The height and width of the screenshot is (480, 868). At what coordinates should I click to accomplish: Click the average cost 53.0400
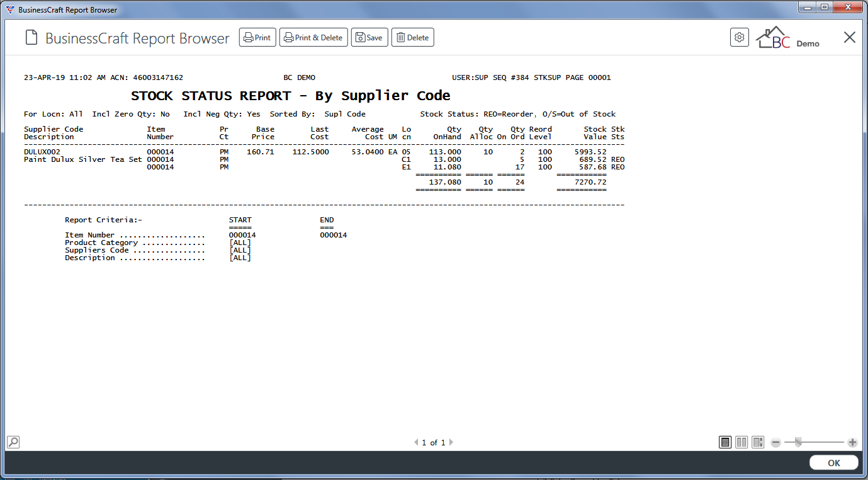(x=368, y=152)
